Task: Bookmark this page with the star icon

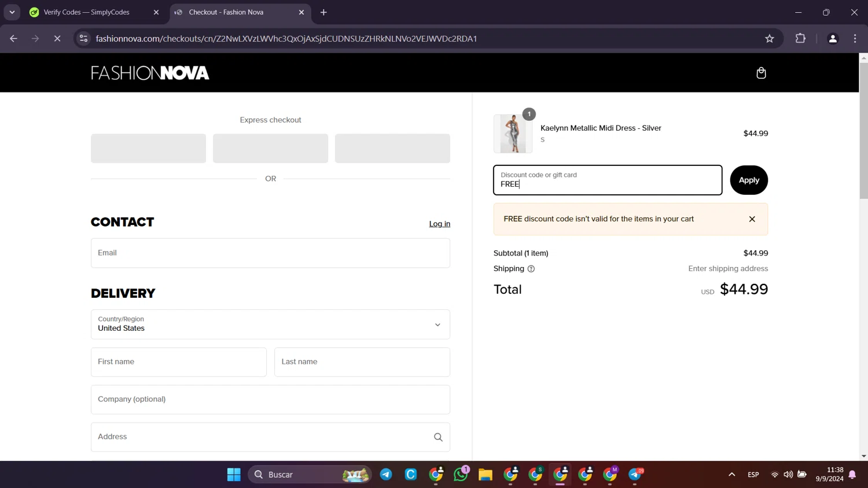Action: (769, 39)
